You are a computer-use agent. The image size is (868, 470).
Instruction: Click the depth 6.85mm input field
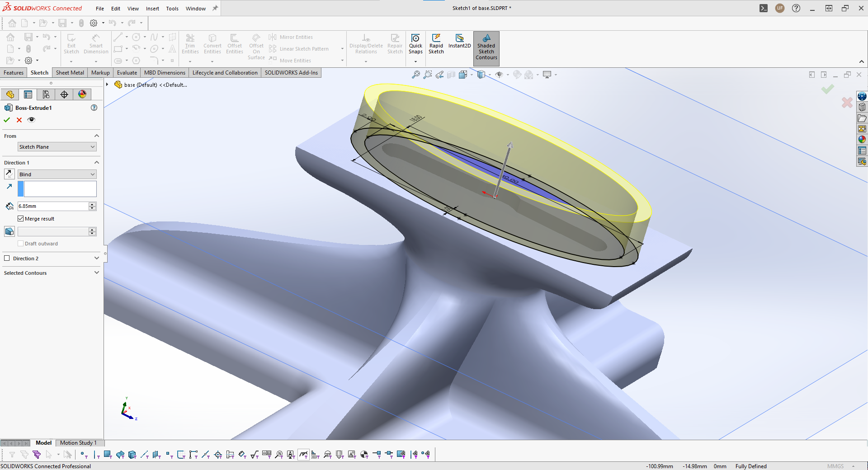[x=53, y=206]
